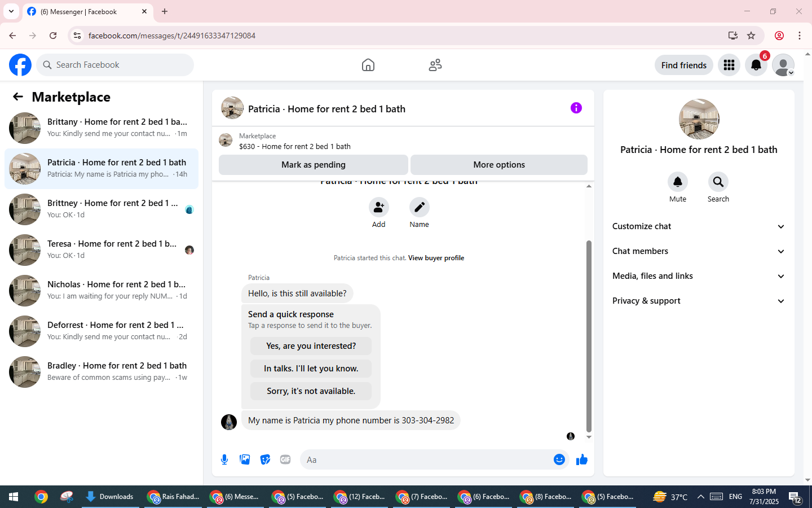Image resolution: width=812 pixels, height=508 pixels.
Task: Click More options button
Action: [x=499, y=165]
